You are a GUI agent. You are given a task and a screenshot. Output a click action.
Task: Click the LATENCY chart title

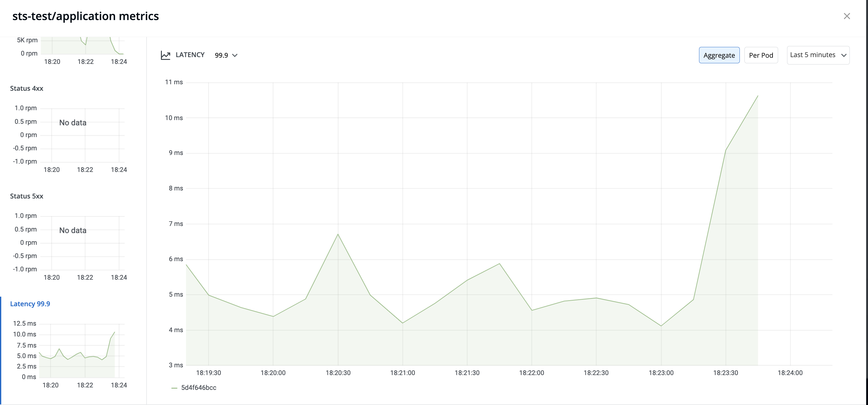(x=190, y=55)
